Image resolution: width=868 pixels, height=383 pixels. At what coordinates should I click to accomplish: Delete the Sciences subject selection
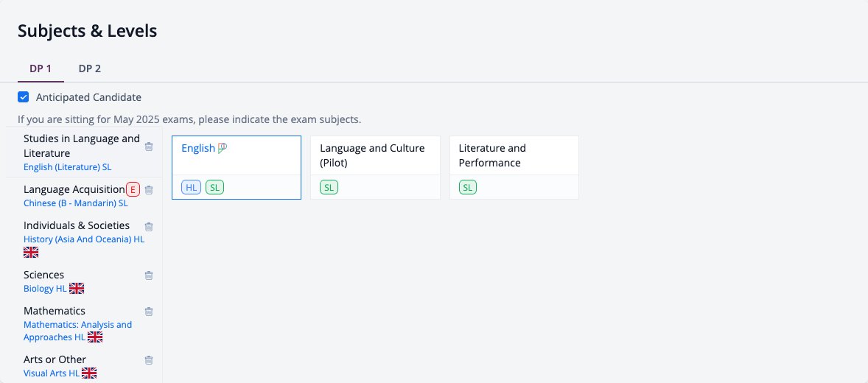coord(148,275)
